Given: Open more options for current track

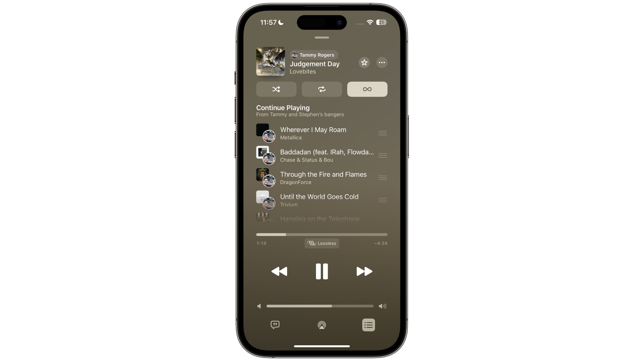Looking at the screenshot, I should pyautogui.click(x=381, y=62).
